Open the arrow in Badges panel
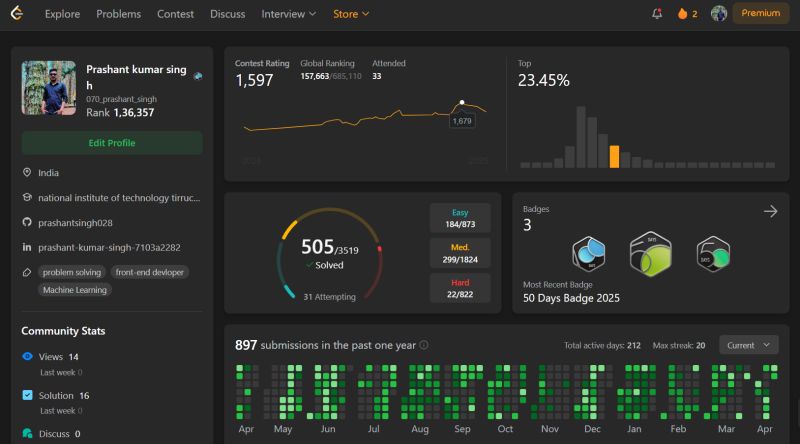Screen dimensions: 800x444 coord(770,211)
